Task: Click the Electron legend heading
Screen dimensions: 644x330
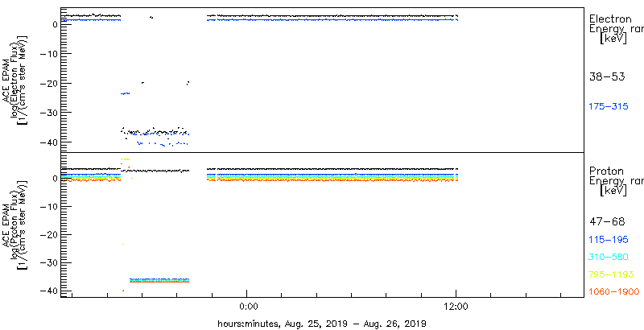Action: (x=610, y=19)
